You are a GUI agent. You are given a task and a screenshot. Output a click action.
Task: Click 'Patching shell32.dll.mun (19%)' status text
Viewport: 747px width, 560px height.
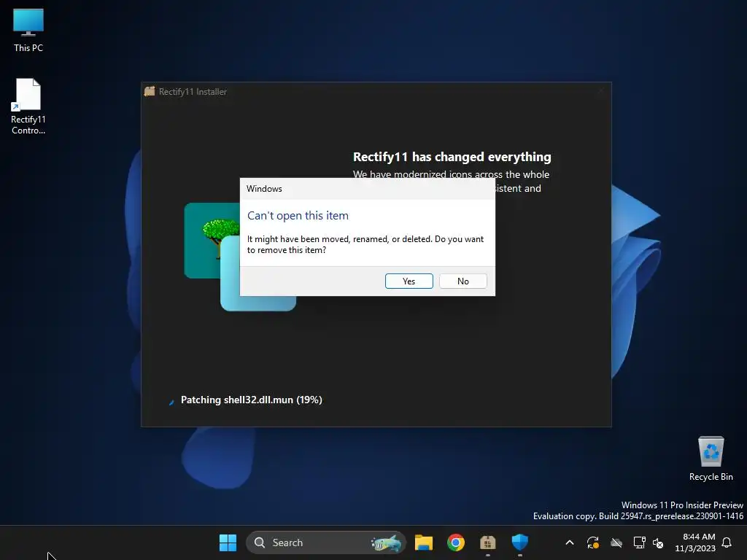coord(251,400)
